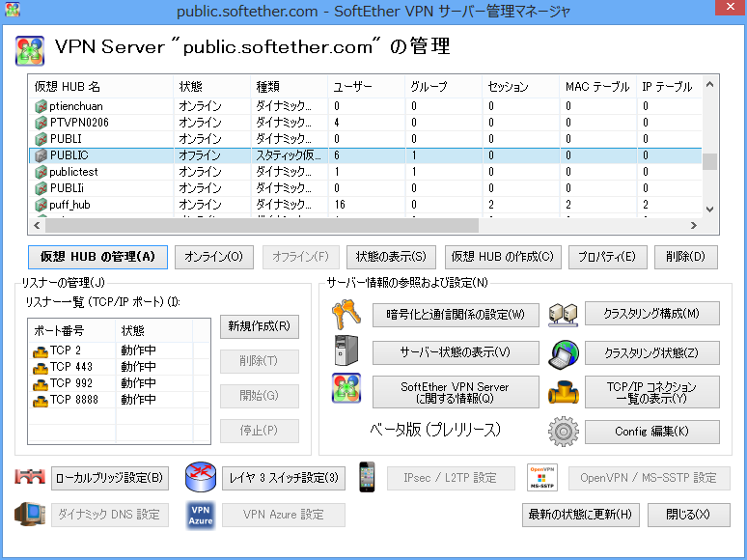Click the TCP 8888 listener icon
The height and width of the screenshot is (560, 747).
click(x=41, y=401)
